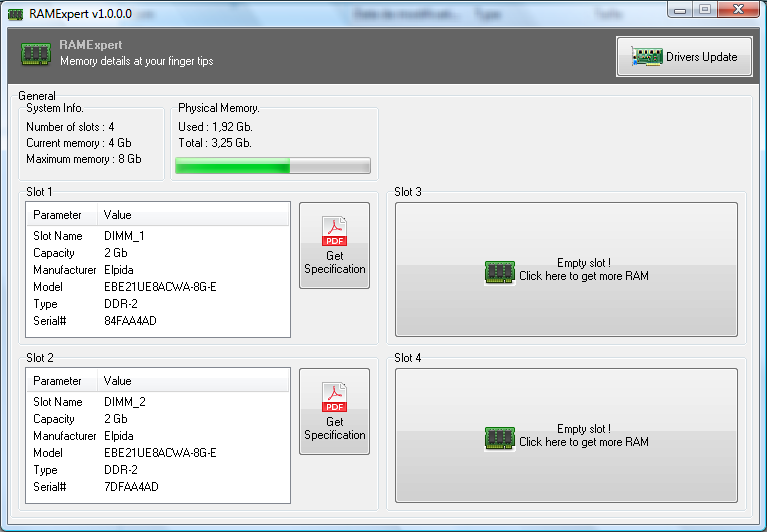
Task: Minimize the RAMExpert window
Action: [x=681, y=10]
